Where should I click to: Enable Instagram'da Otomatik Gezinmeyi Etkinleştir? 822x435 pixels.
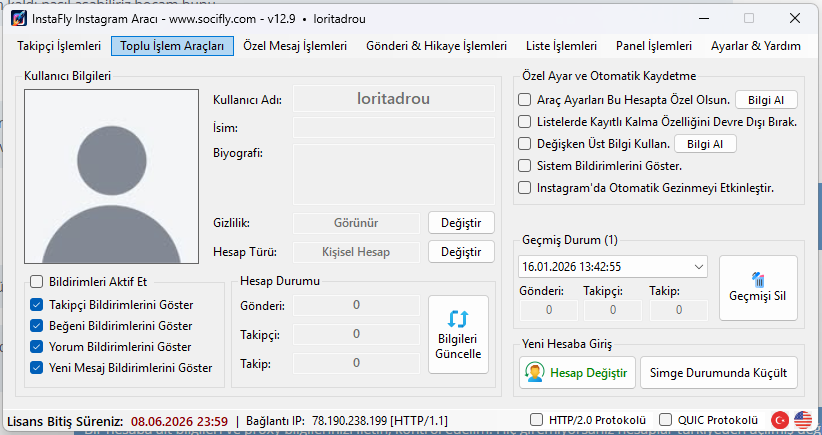coord(524,188)
